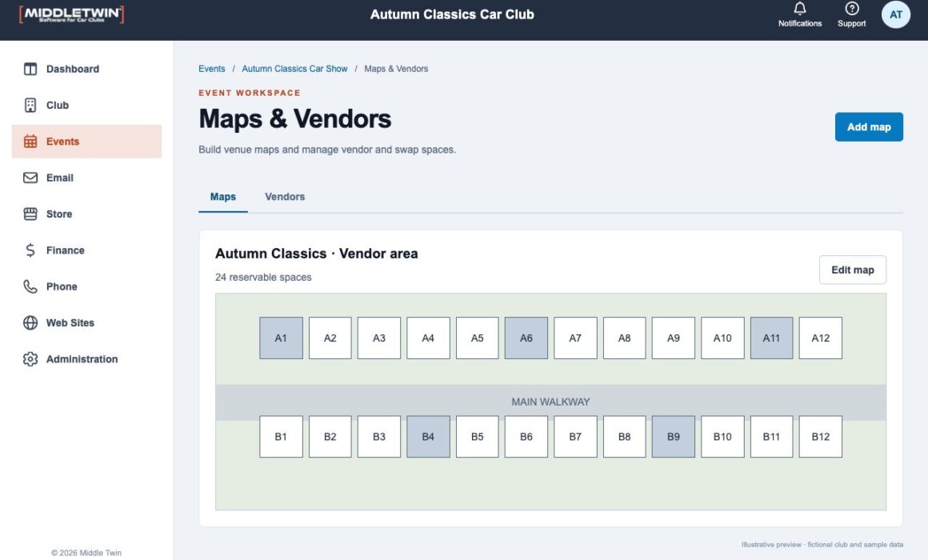This screenshot has width=928, height=560.
Task: Open the Email section label
Action: (60, 178)
